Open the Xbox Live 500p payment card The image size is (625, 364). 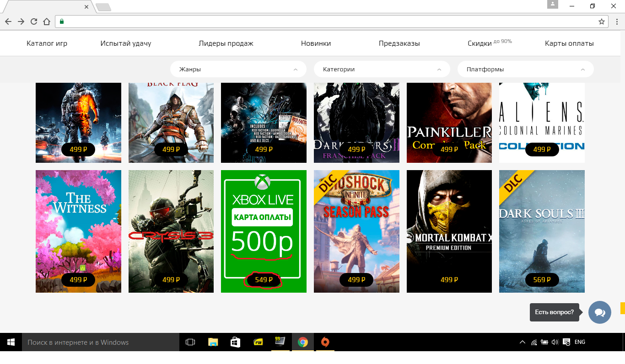264,231
